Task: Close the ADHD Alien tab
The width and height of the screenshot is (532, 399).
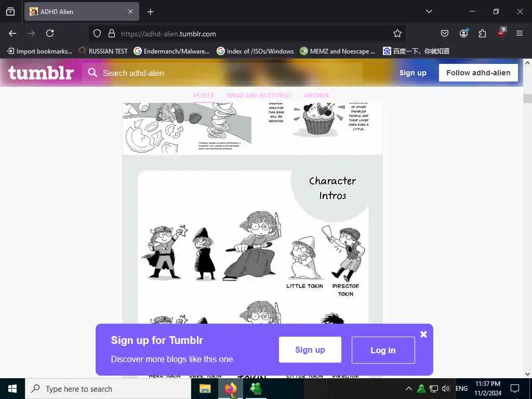Action: [x=130, y=11]
